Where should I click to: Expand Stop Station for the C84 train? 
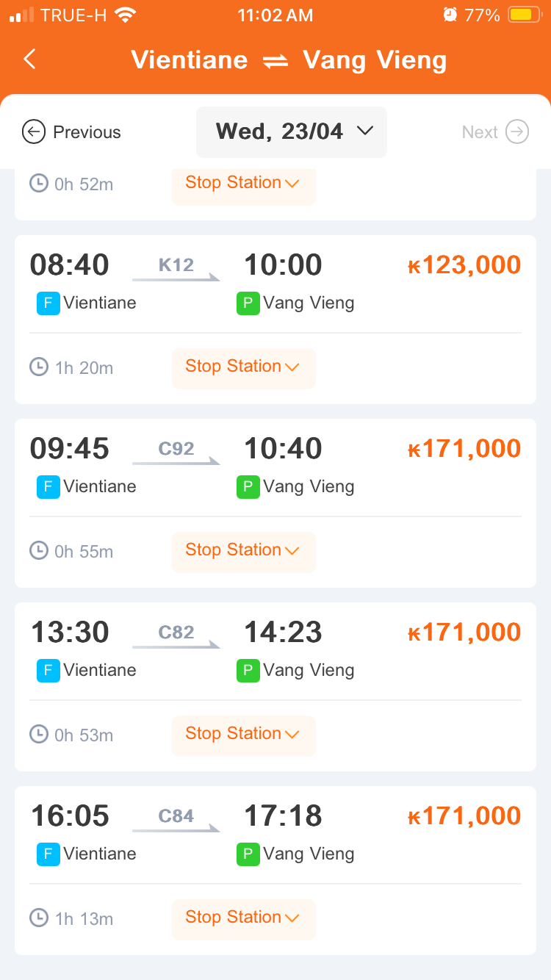244,918
